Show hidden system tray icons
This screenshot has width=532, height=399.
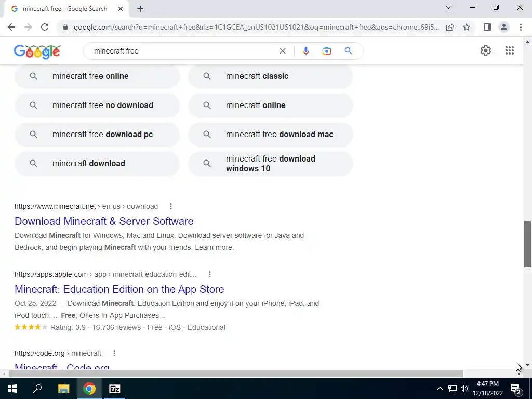click(x=440, y=389)
